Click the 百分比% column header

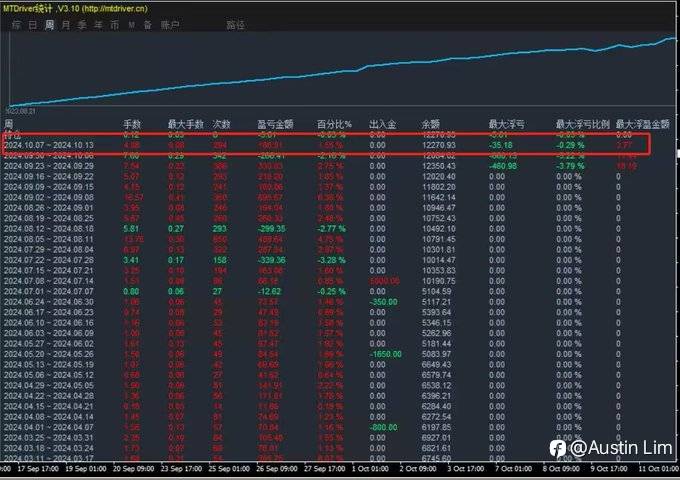tap(334, 124)
